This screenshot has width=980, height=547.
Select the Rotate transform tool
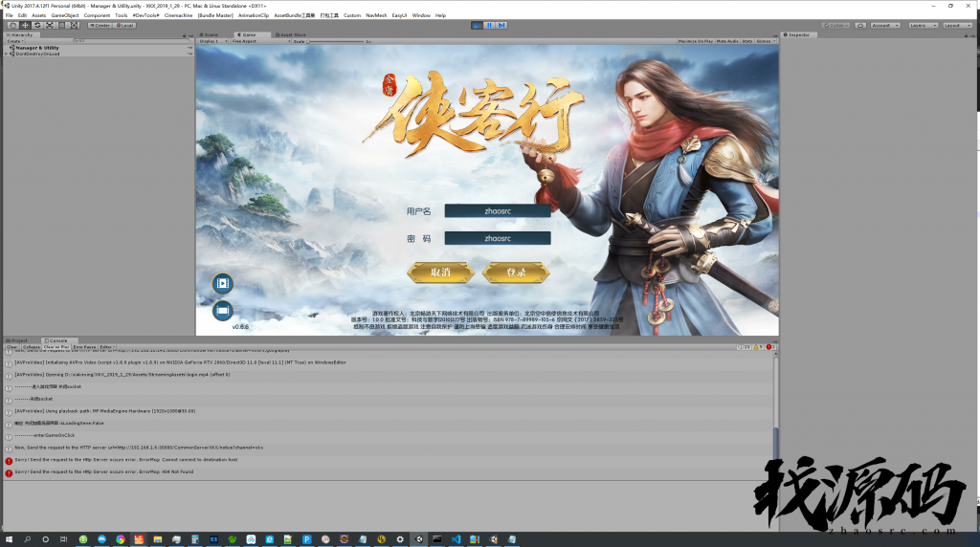point(37,26)
